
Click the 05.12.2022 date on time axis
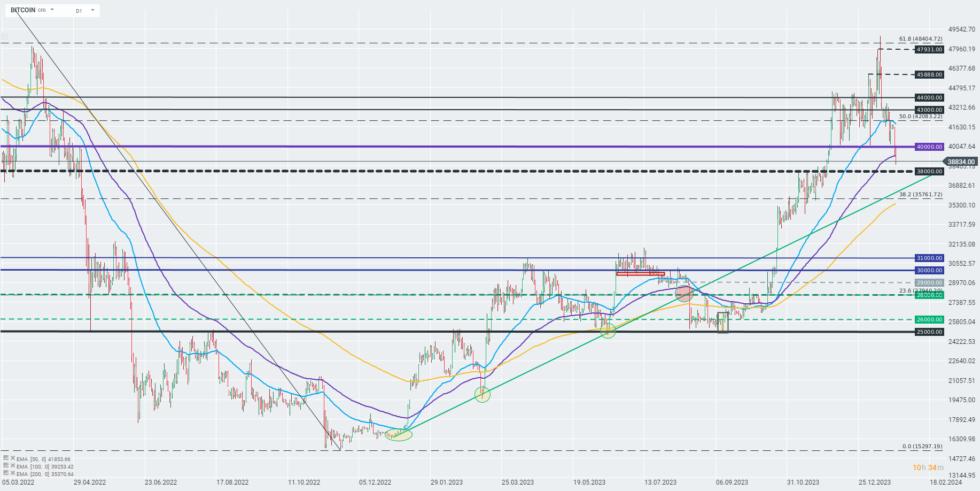[x=375, y=482]
